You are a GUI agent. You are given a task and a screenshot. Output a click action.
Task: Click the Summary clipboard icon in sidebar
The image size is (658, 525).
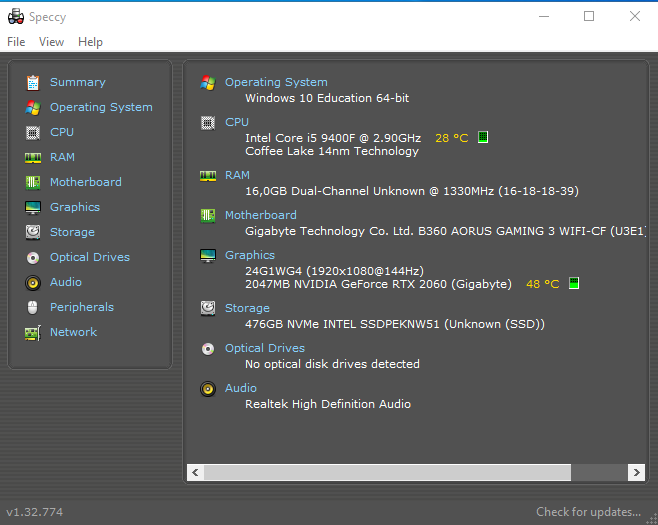coord(33,83)
